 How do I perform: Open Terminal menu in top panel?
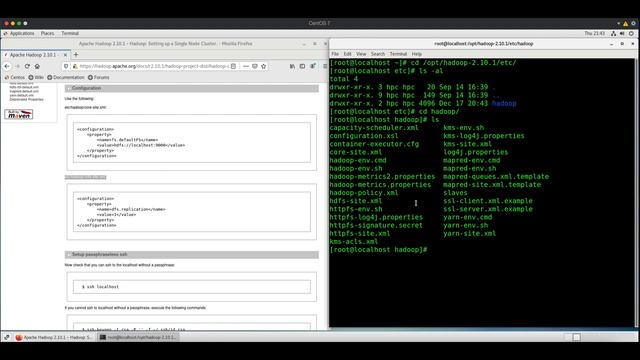pyautogui.click(x=70, y=33)
